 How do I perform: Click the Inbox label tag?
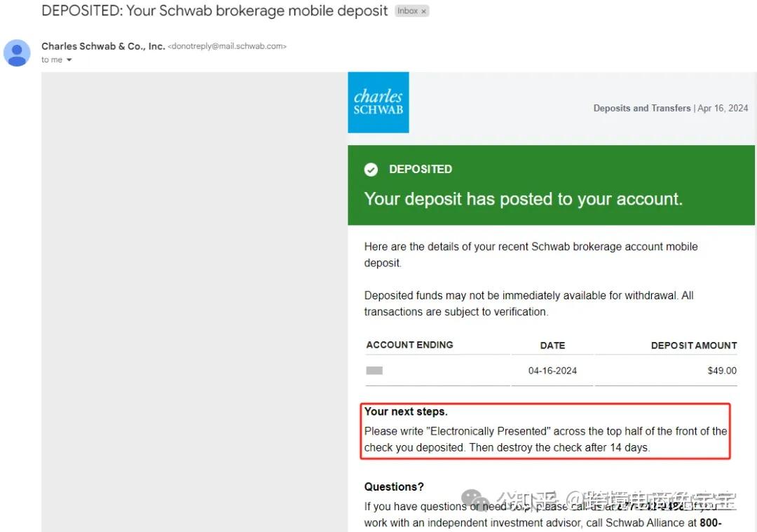407,12
